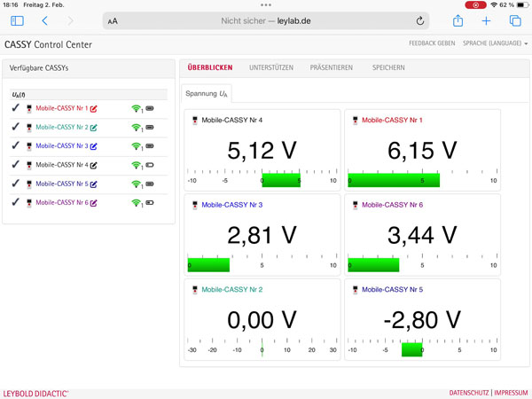Click the Feedback geben link
Image resolution: width=532 pixels, height=399 pixels.
(432, 43)
